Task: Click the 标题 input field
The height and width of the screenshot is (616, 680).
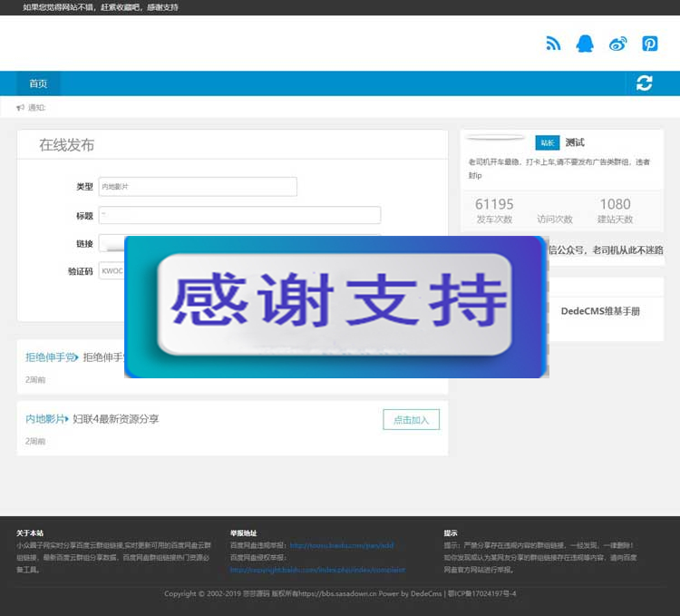Action: click(x=239, y=215)
